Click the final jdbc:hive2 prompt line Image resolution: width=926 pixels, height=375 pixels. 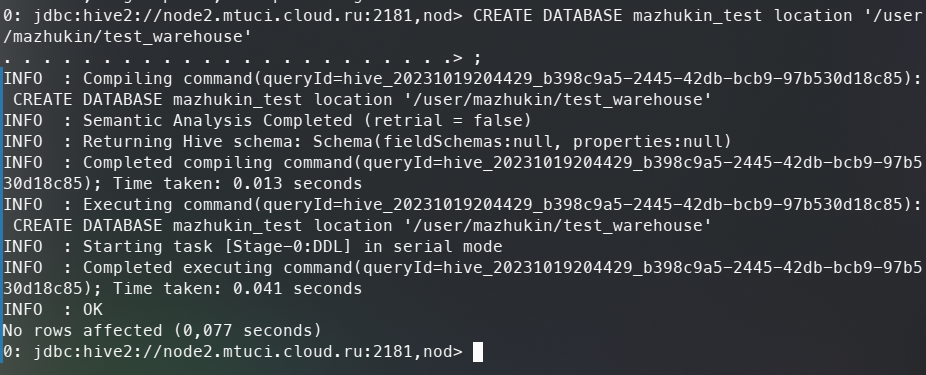coord(233,352)
